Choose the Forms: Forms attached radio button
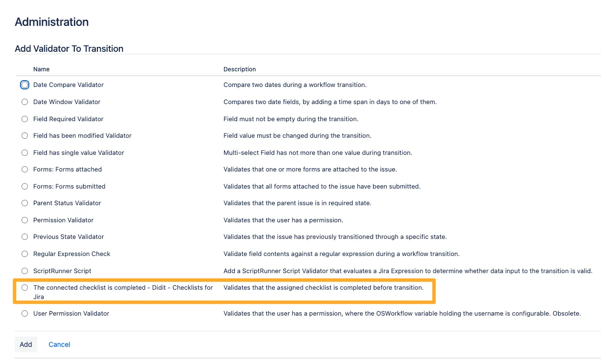The image size is (601, 364). coord(24,170)
